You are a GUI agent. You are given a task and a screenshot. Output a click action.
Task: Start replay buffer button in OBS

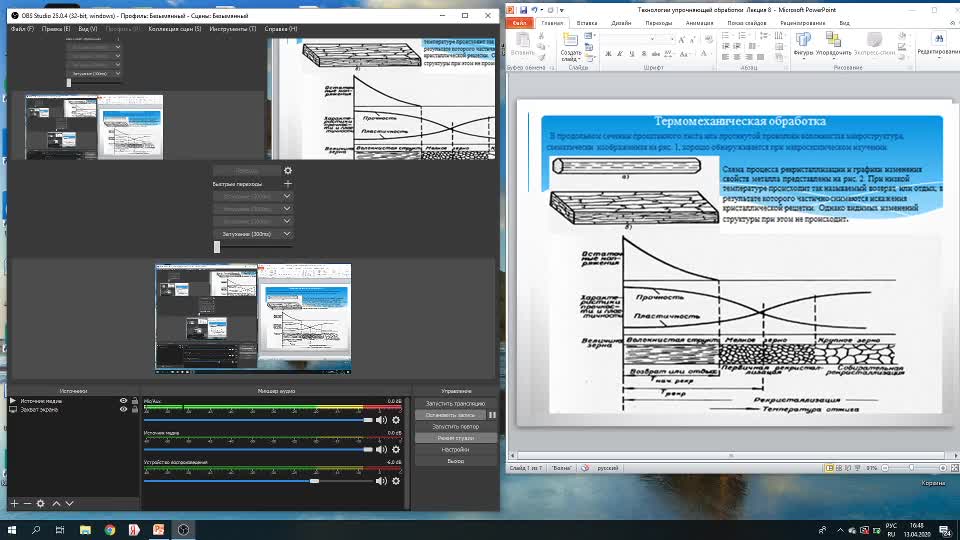[x=456, y=427]
